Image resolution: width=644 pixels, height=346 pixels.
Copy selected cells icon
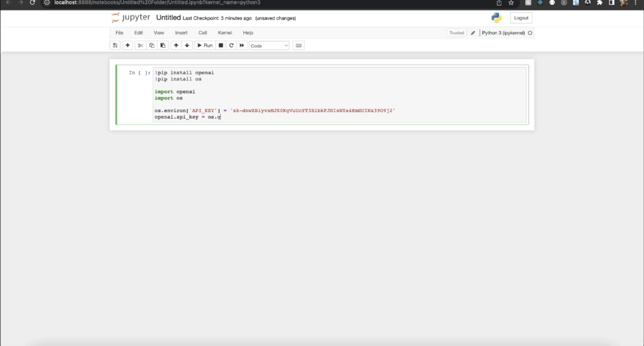[151, 45]
